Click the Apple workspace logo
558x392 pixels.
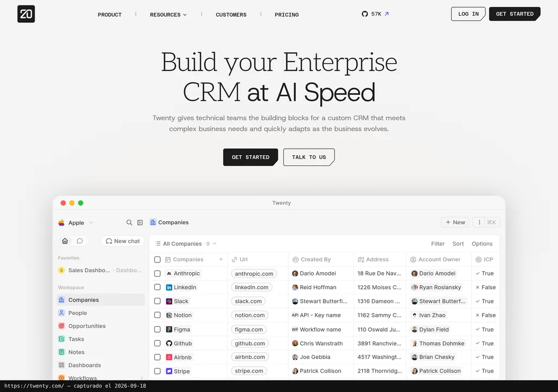pos(62,223)
